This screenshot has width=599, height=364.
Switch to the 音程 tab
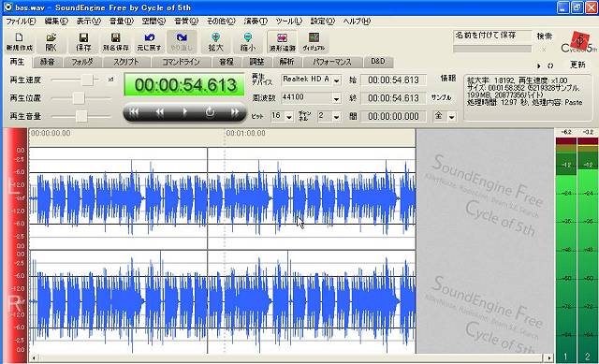tap(226, 62)
